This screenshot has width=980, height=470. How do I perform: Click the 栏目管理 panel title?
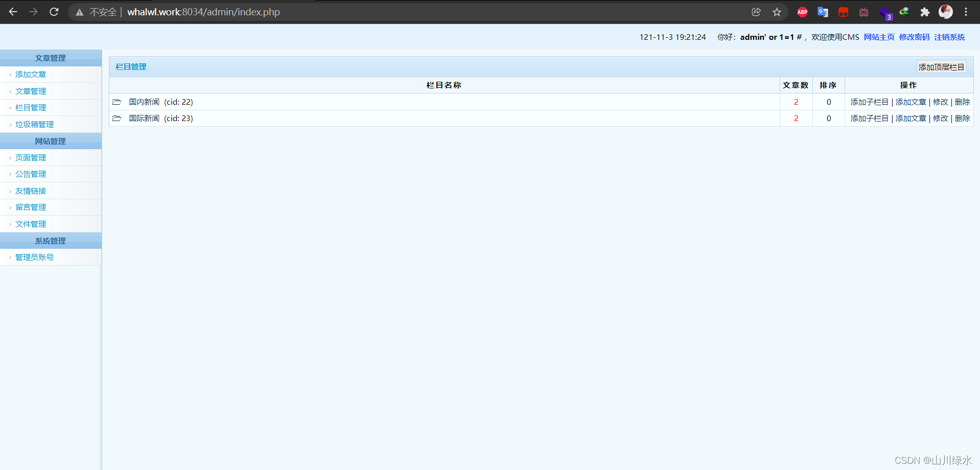click(131, 66)
